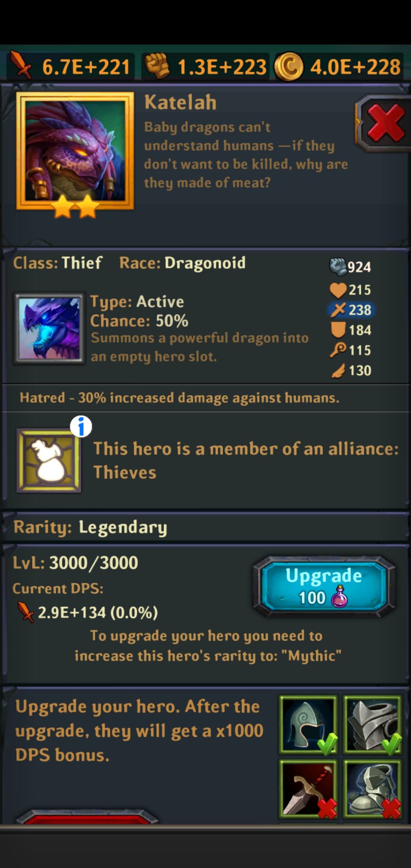Tap the sword DPS counter at top
Screen dimensions: 411x868
click(x=71, y=66)
